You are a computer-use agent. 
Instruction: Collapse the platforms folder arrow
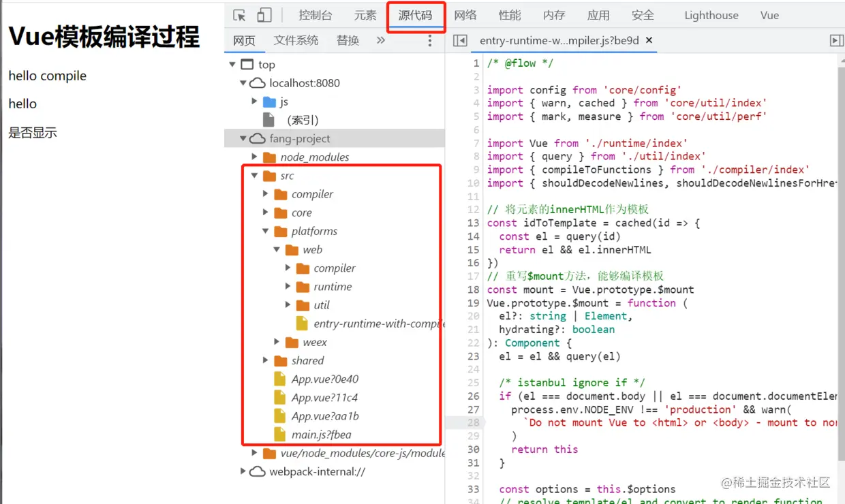click(266, 231)
